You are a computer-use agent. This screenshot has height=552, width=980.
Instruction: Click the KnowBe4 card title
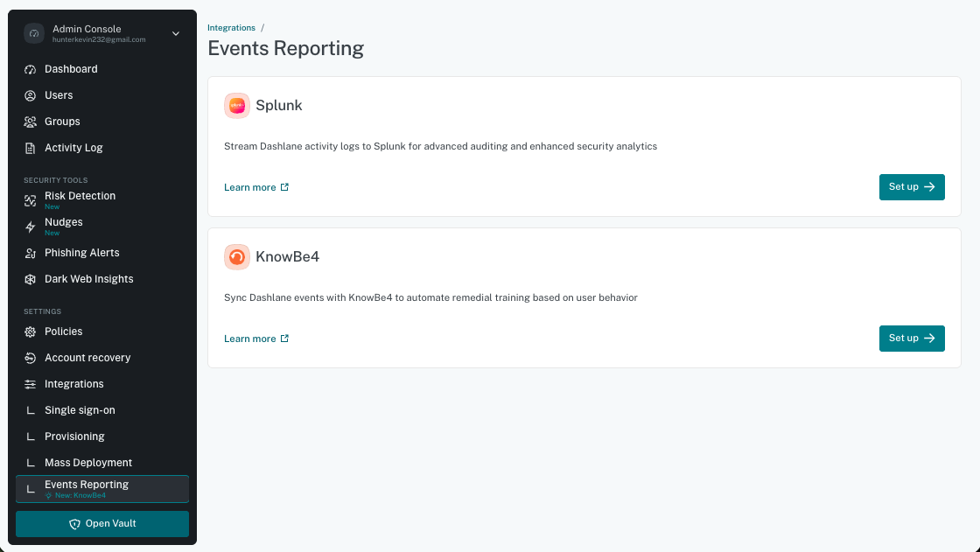pos(288,257)
